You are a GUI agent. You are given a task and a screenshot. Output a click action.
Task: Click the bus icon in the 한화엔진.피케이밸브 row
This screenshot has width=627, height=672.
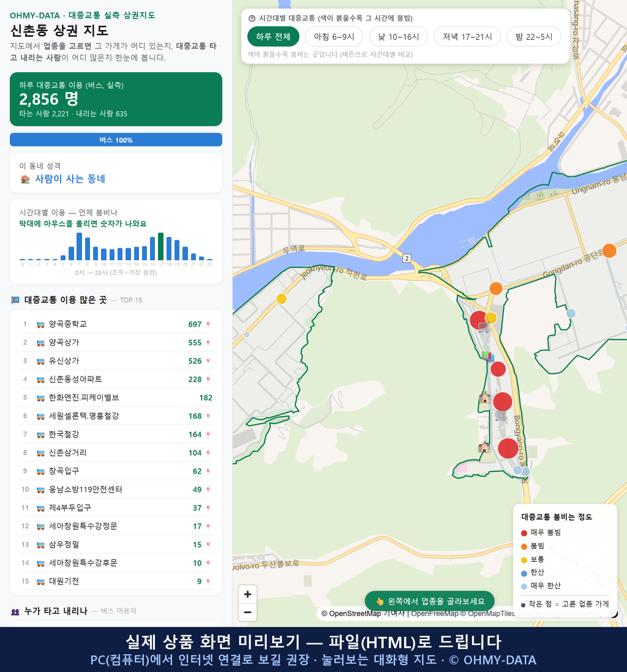click(41, 398)
